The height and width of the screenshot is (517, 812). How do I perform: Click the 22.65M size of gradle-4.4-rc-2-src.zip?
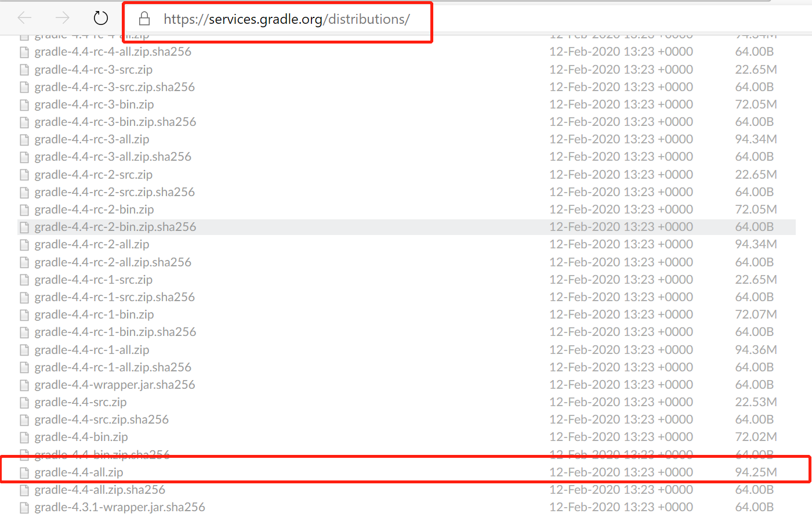point(756,175)
